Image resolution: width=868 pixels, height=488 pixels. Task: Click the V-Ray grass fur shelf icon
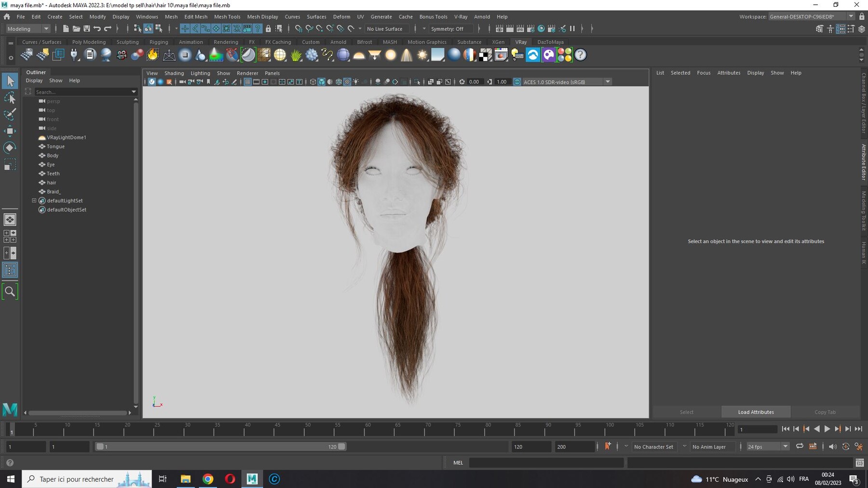(x=296, y=55)
